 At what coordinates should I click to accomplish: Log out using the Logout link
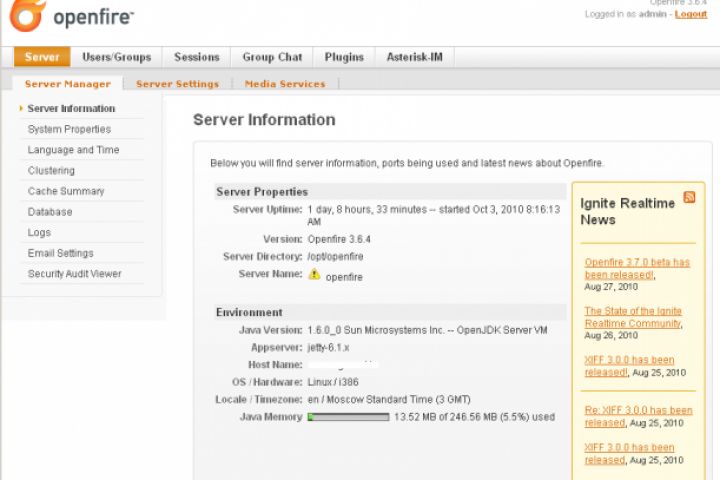click(691, 14)
